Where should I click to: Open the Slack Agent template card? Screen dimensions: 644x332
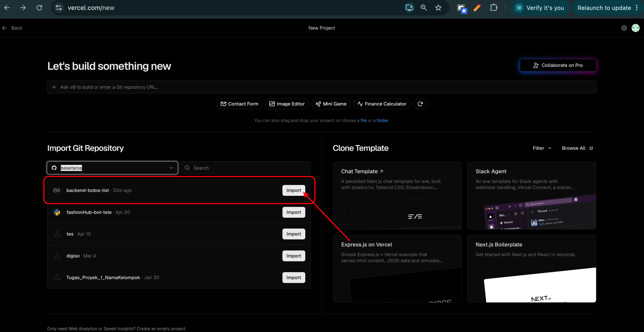click(531, 196)
